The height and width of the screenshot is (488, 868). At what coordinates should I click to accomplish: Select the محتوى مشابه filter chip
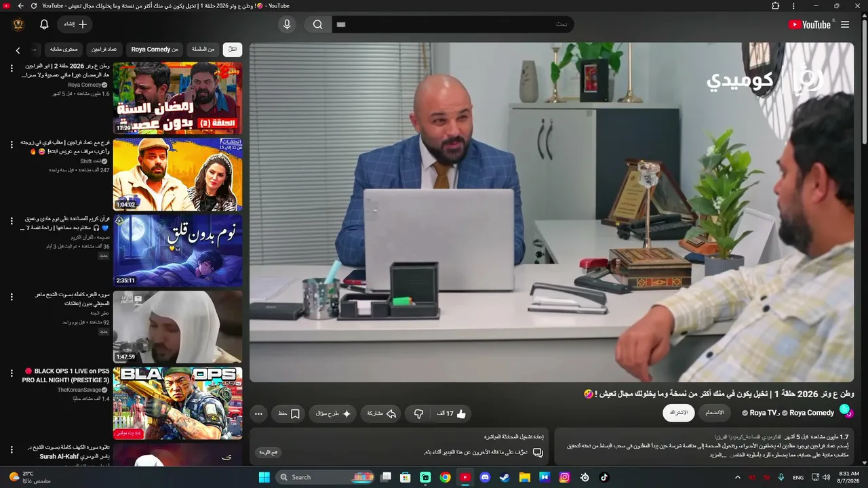[x=64, y=49]
